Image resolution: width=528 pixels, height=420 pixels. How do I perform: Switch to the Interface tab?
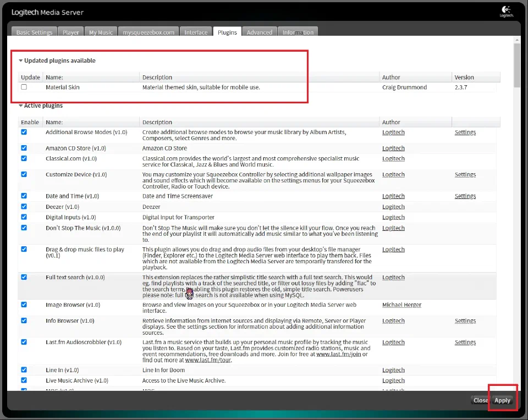coord(196,32)
